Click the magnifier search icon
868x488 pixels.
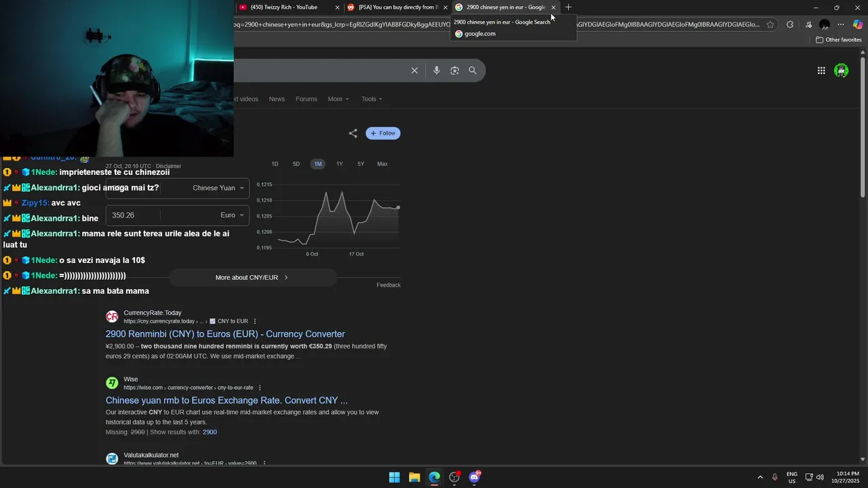tap(473, 70)
